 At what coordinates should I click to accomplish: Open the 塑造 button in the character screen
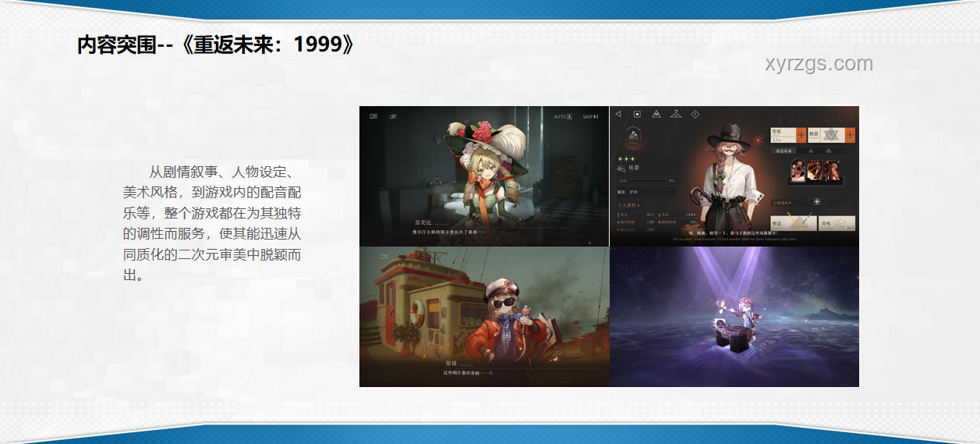794,223
